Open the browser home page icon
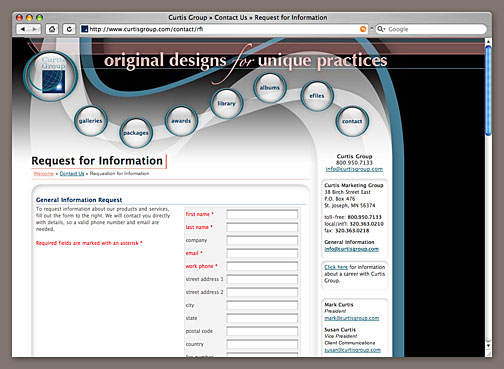 pyautogui.click(x=52, y=29)
